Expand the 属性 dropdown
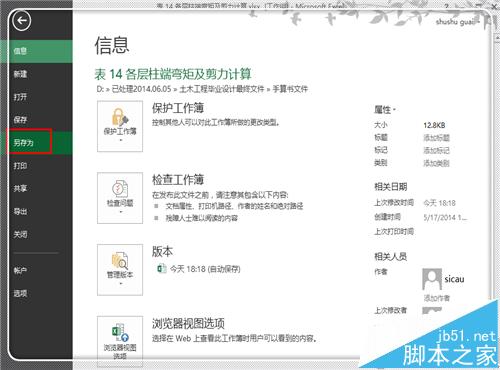500x370 pixels. [x=385, y=110]
